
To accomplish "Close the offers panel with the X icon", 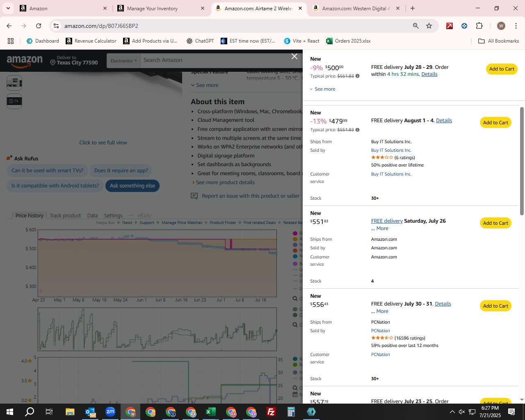I will coord(294,57).
